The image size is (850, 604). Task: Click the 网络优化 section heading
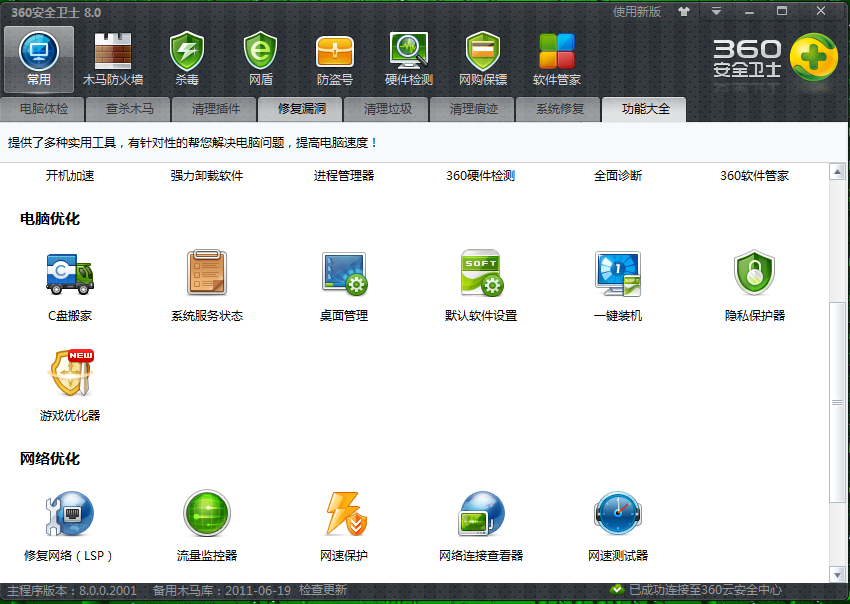(x=50, y=459)
